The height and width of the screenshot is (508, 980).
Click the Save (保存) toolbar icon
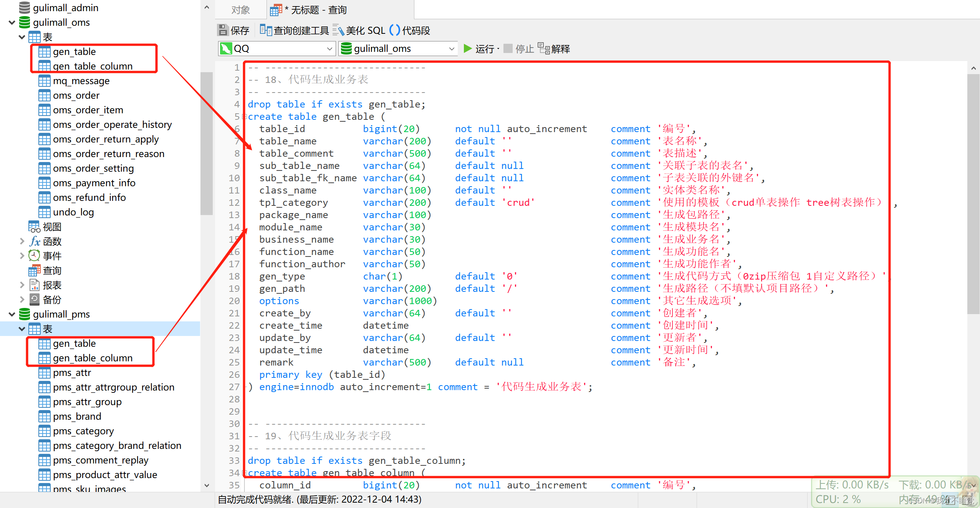(x=223, y=30)
